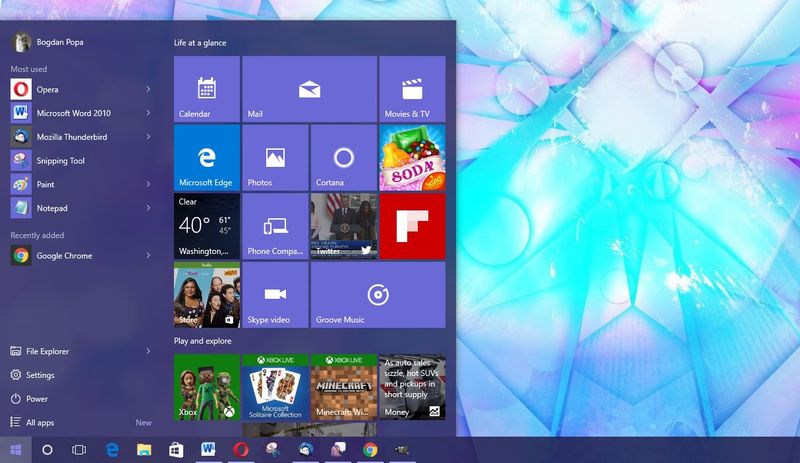Open Notepad from the Most used list

click(x=82, y=208)
